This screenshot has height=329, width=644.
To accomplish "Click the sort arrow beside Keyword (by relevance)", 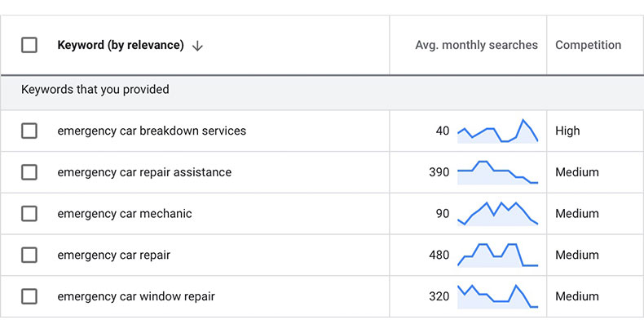I will (197, 46).
